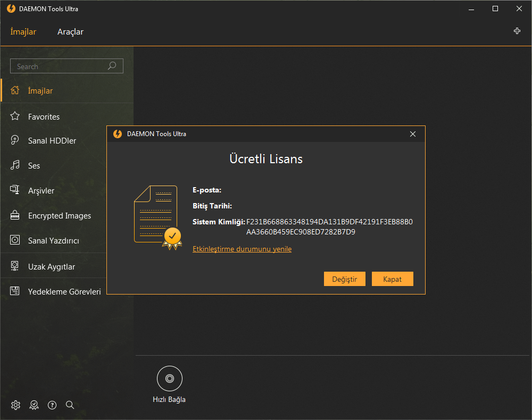This screenshot has height=420, width=532.
Task: Click the license badge icon at bottom
Action: (34, 405)
